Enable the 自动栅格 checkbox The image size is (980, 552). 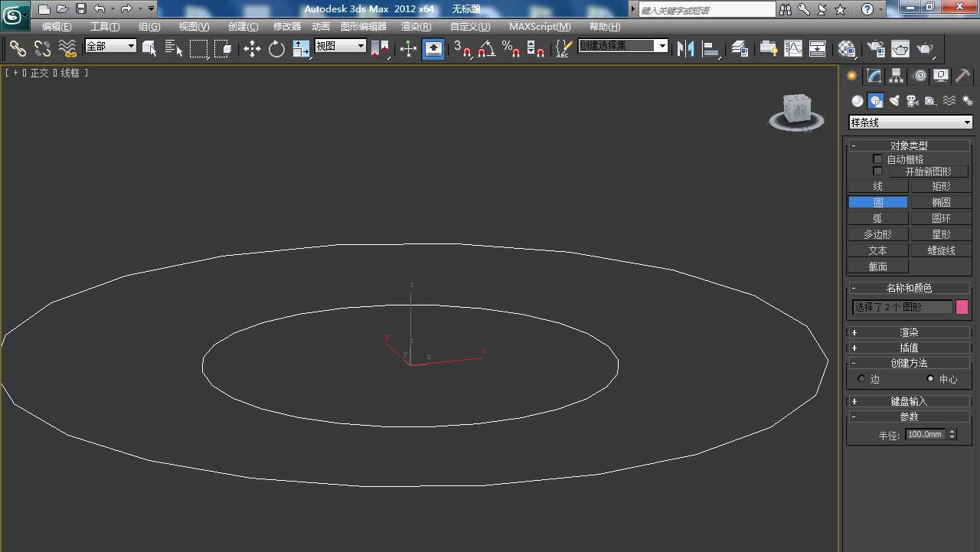877,159
